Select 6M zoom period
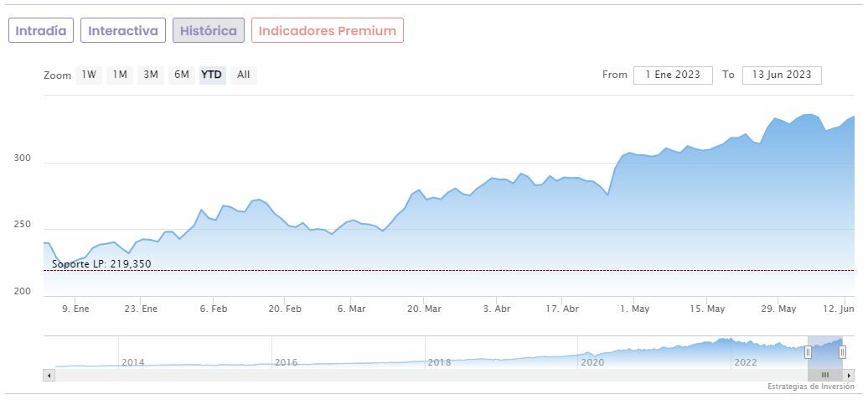Image resolution: width=868 pixels, height=400 pixels. 182,75
